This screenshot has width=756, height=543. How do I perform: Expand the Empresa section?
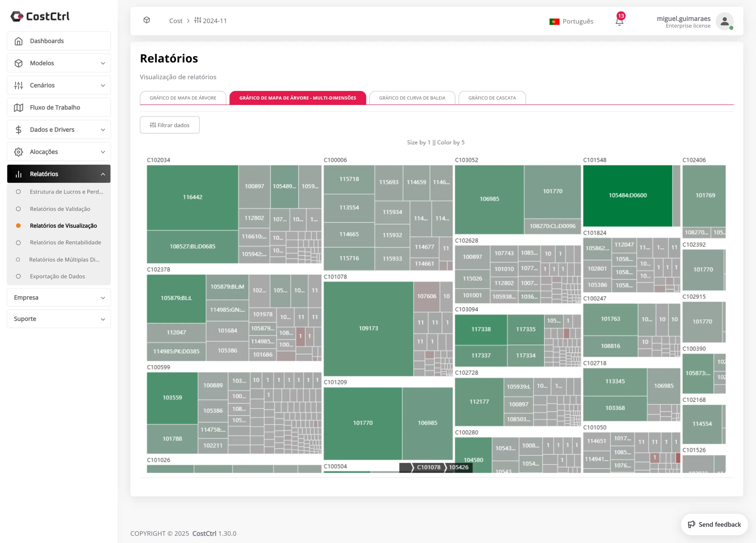[103, 297]
